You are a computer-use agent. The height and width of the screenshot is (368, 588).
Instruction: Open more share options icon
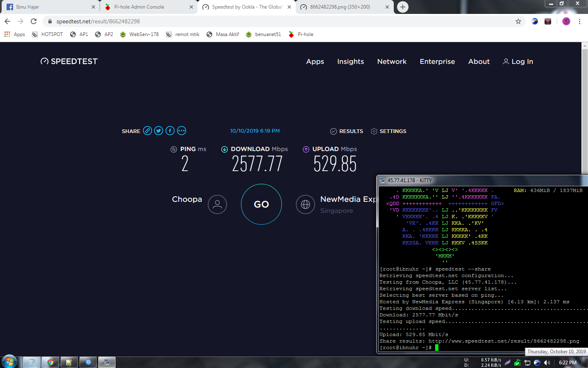coord(182,131)
